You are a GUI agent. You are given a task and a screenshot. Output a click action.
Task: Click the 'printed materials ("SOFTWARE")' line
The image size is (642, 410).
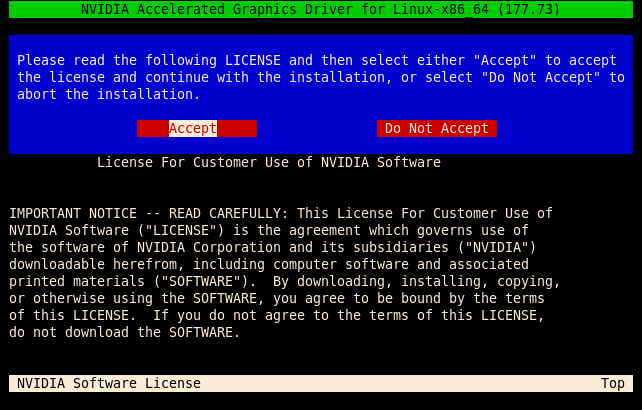pos(285,281)
